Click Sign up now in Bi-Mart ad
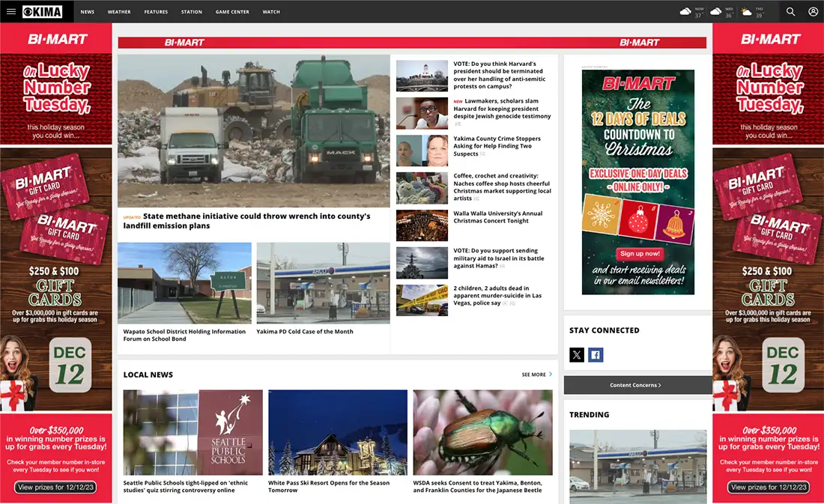The image size is (824, 504). (640, 254)
